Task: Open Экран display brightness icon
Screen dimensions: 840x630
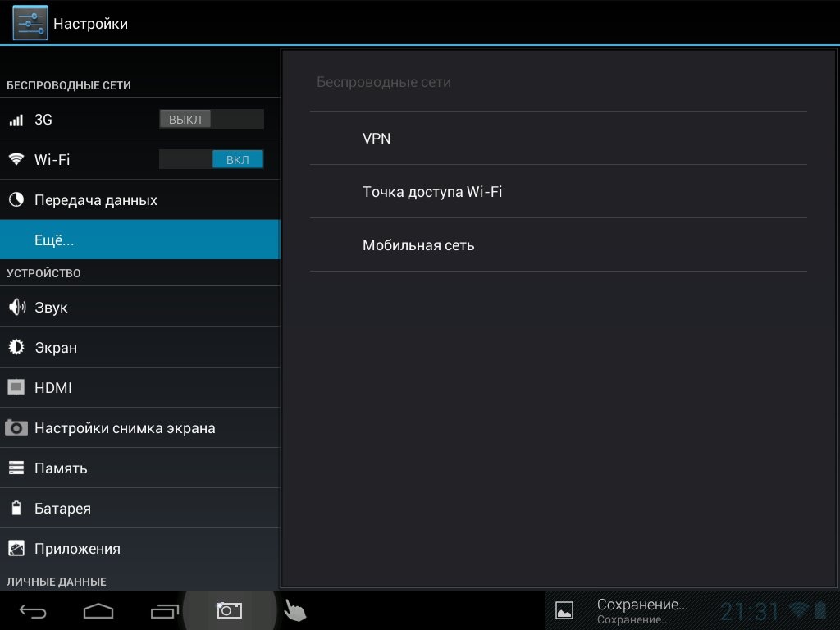Action: pos(16,348)
